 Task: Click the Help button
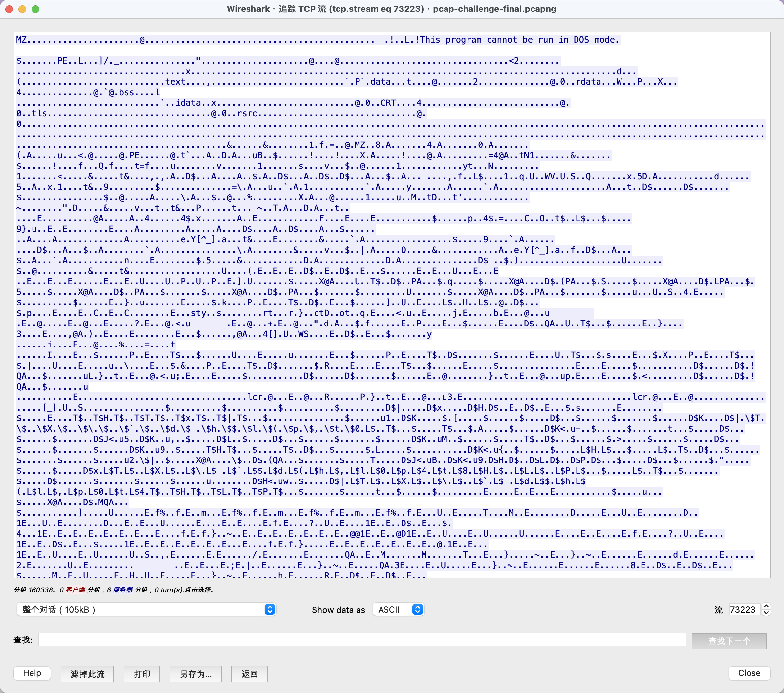[32, 673]
